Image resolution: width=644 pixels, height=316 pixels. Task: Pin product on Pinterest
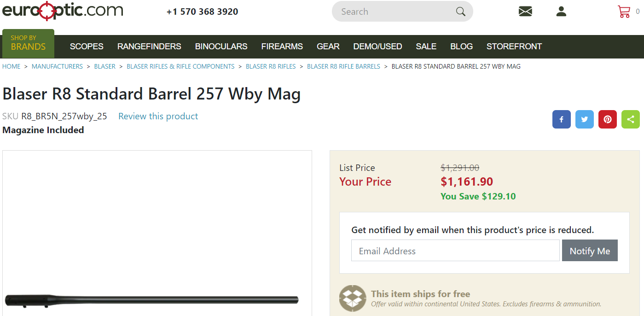608,119
